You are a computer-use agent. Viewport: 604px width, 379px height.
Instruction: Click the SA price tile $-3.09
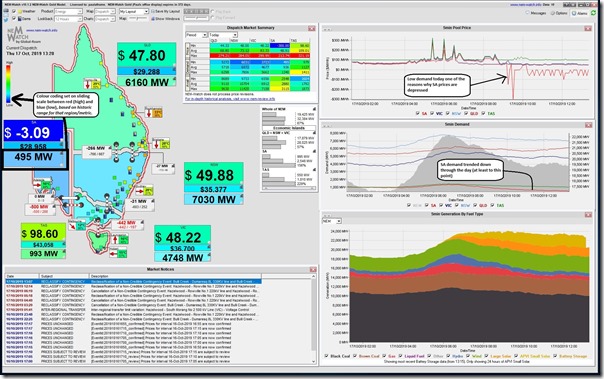click(33, 133)
